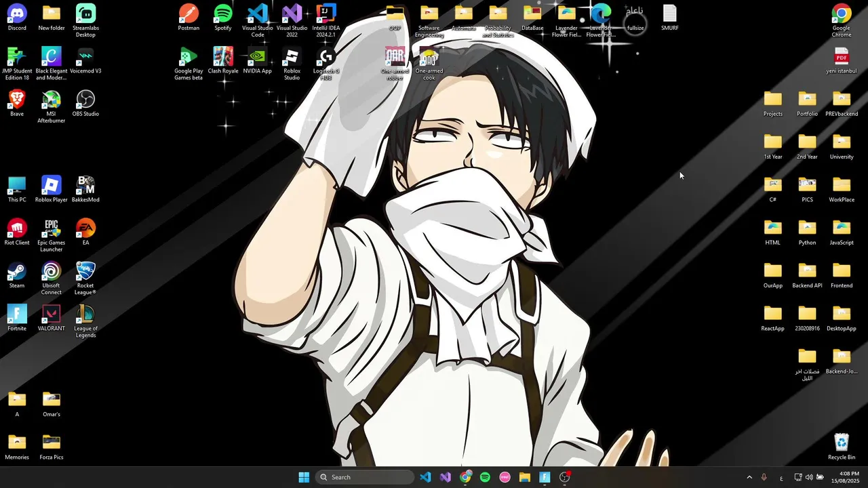Select the DataBase folder
The image size is (868, 488).
(532, 18)
